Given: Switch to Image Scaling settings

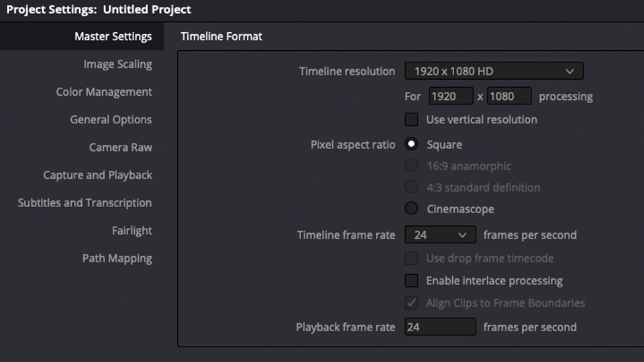Looking at the screenshot, I should coord(117,64).
